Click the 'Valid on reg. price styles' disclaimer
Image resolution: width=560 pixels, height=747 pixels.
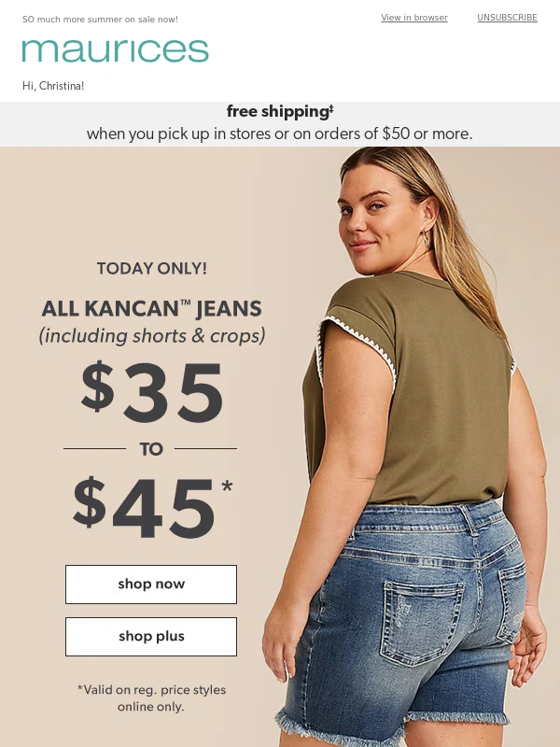coord(151,698)
